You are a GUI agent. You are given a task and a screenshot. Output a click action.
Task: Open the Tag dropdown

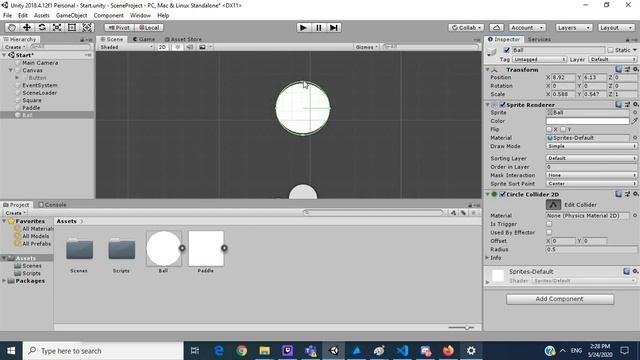[540, 59]
